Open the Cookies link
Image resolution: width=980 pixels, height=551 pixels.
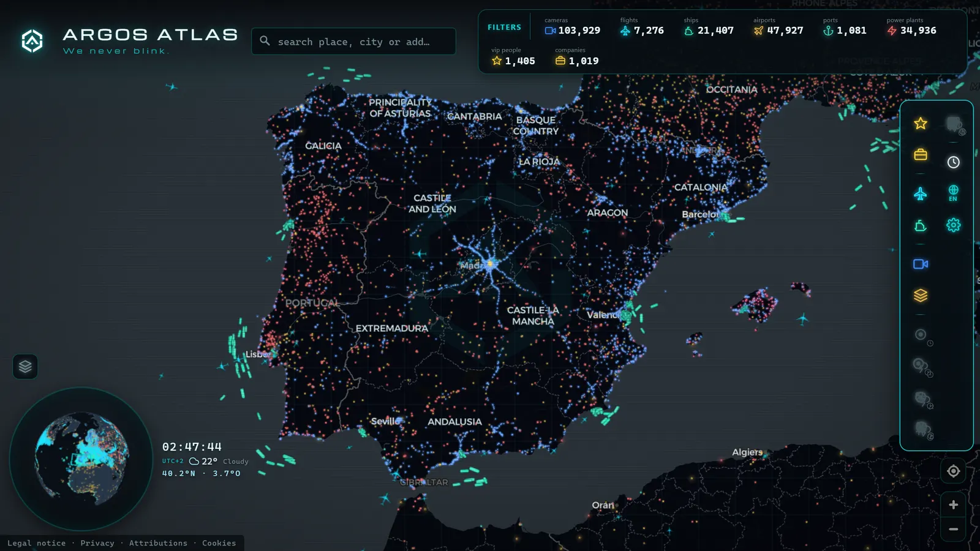click(219, 543)
